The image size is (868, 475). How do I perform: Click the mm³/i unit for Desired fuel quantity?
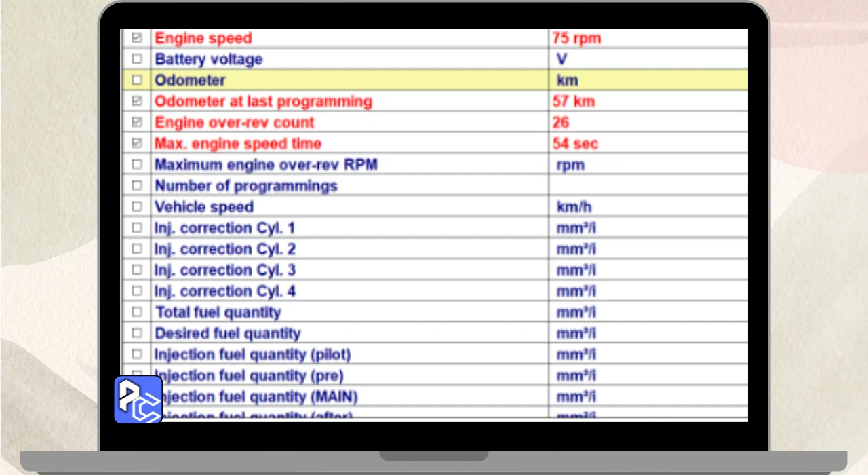pyautogui.click(x=576, y=332)
